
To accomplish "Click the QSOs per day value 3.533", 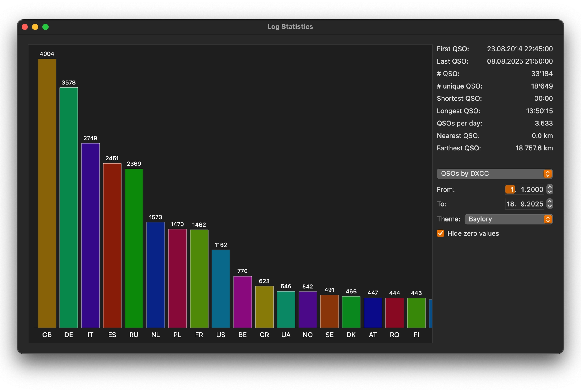I will coord(544,123).
